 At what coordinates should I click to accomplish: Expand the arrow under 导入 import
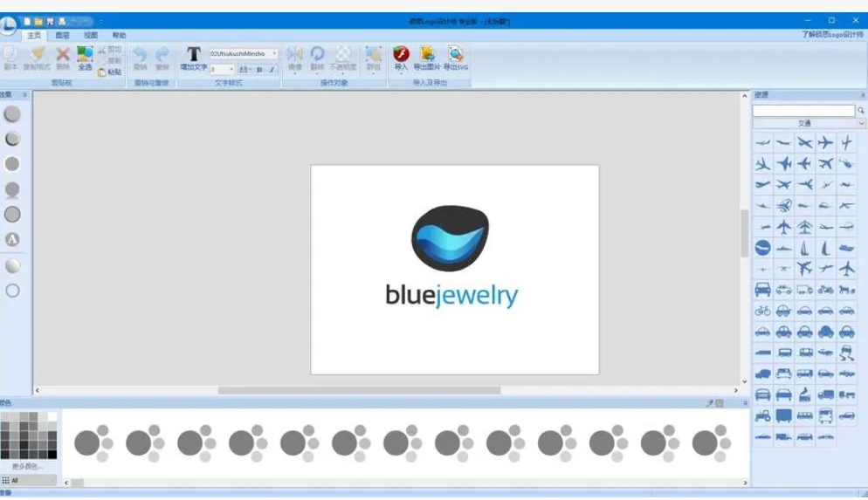401,73
